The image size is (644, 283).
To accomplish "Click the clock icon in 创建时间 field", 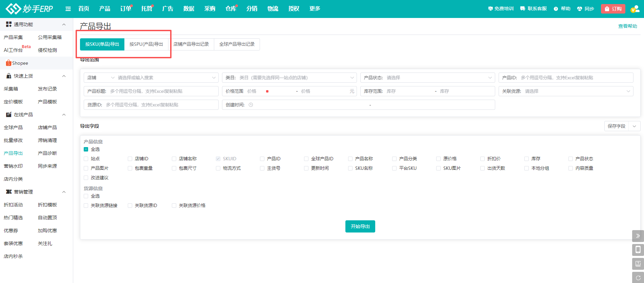I will (251, 105).
